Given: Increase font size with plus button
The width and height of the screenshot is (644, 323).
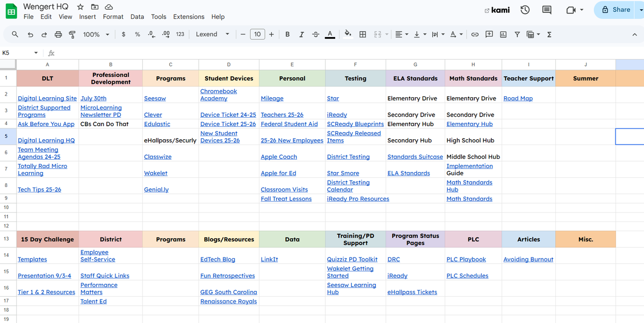Looking at the screenshot, I should tap(271, 34).
